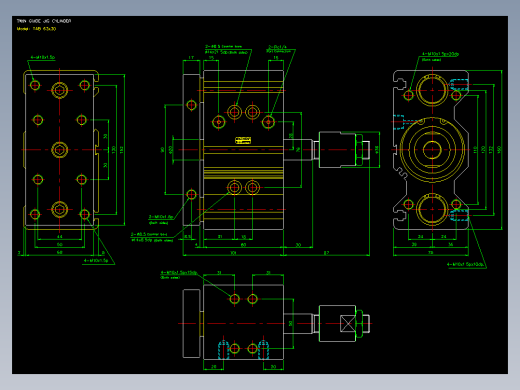The width and height of the screenshot is (520, 390).
Task: Pick the cyan dashed port on the right view's left edge
Action: tap(399, 122)
